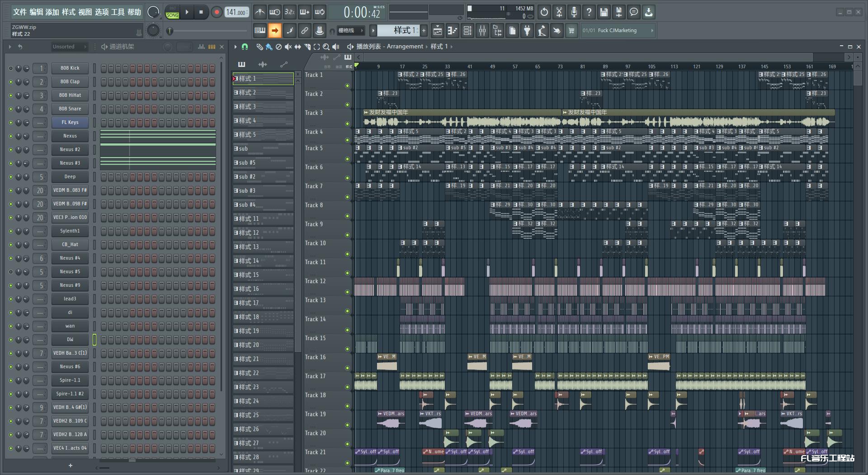Expand the Fuck CJMarketing hint panel arrow
Image resolution: width=868 pixels, height=475 pixels.
click(x=652, y=30)
